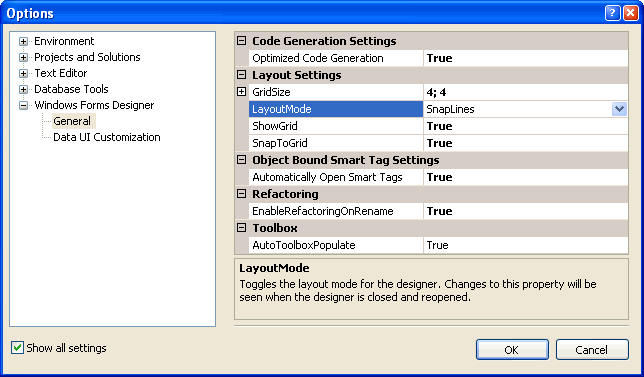
Task: Select the Environment tree item
Action: point(64,41)
